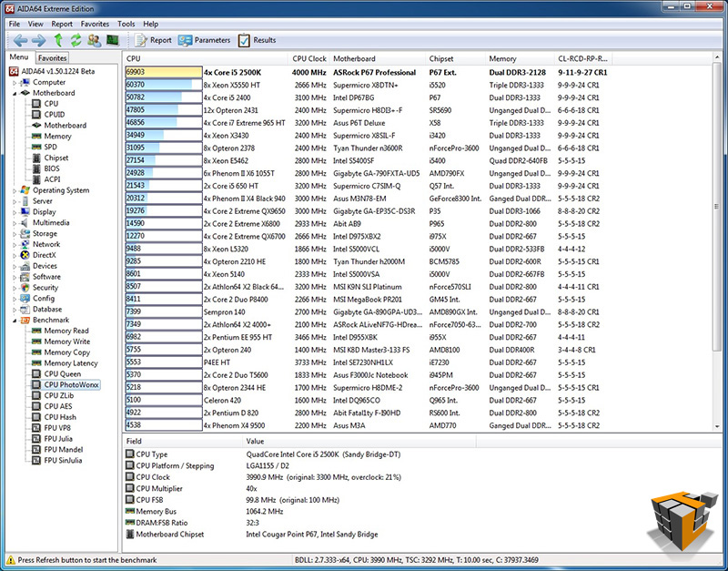Click the Back navigation arrow icon
Viewport: 728px width, 571px height.
(x=20, y=40)
